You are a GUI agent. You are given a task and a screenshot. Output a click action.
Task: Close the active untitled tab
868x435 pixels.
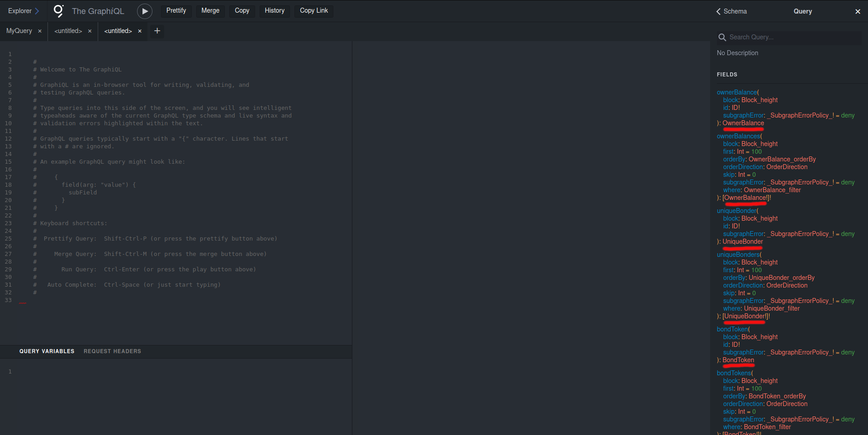(140, 31)
